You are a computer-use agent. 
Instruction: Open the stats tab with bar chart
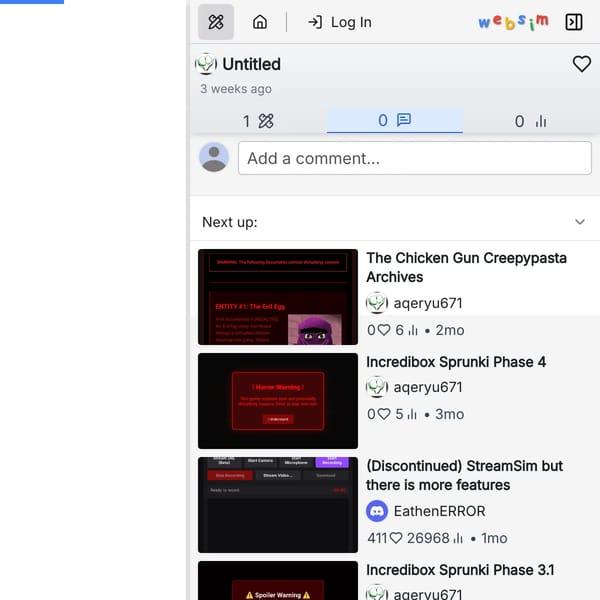click(x=531, y=121)
